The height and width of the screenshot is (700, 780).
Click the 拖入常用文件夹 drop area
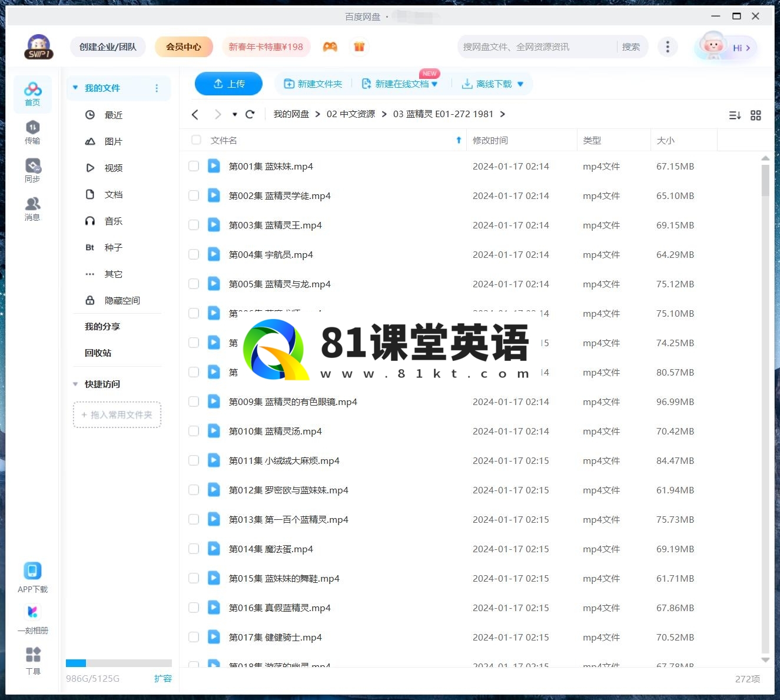pos(117,415)
